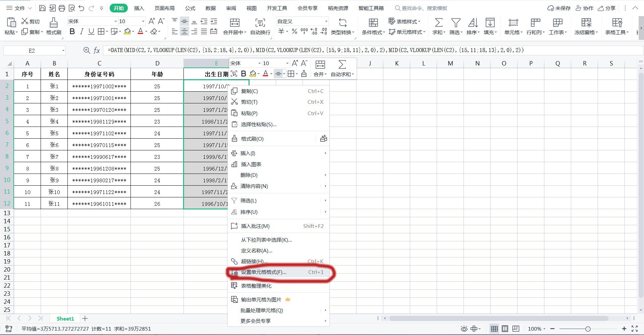Screen dimensions: 644x335
Task: Click the Conditional Formatting (条件格式) icon
Action: pos(373,23)
